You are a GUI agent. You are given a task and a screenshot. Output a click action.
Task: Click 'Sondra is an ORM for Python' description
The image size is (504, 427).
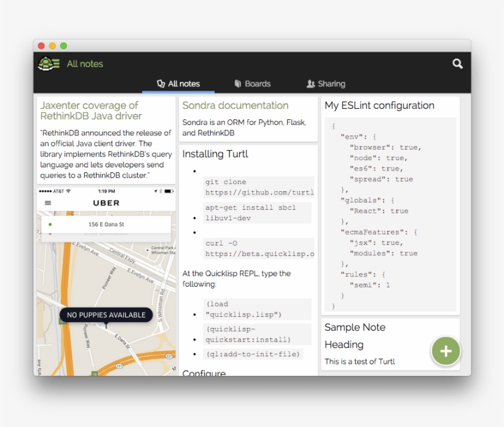pyautogui.click(x=244, y=127)
